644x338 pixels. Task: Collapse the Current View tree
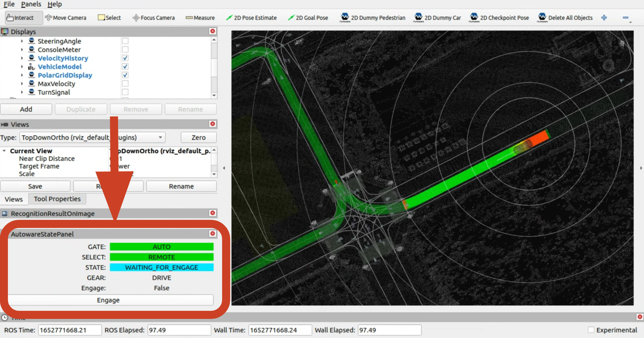pyautogui.click(x=4, y=151)
